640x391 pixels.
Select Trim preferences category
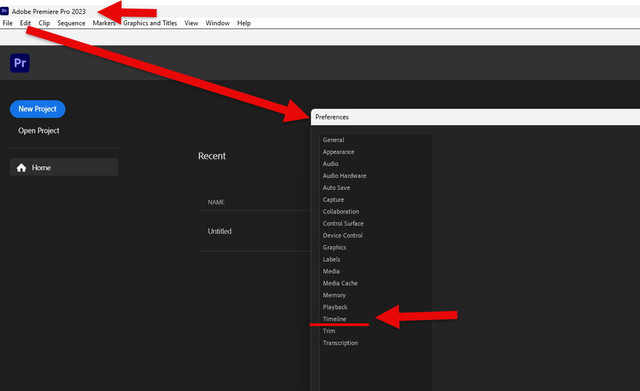(x=329, y=331)
